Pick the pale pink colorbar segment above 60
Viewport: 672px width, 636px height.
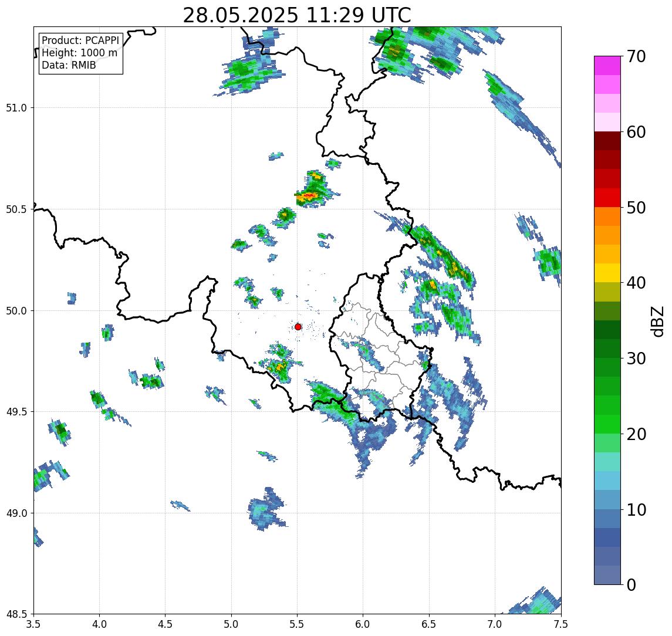[x=607, y=122]
